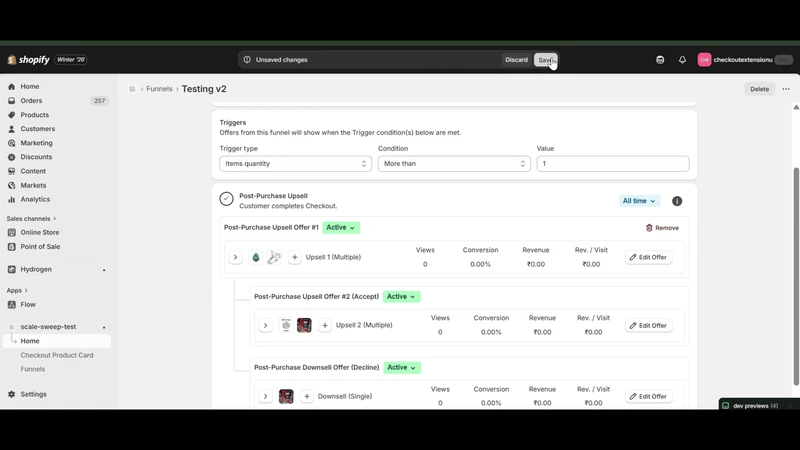800x450 pixels.
Task: Open the checkoutextensionu account avatar
Action: [704, 60]
